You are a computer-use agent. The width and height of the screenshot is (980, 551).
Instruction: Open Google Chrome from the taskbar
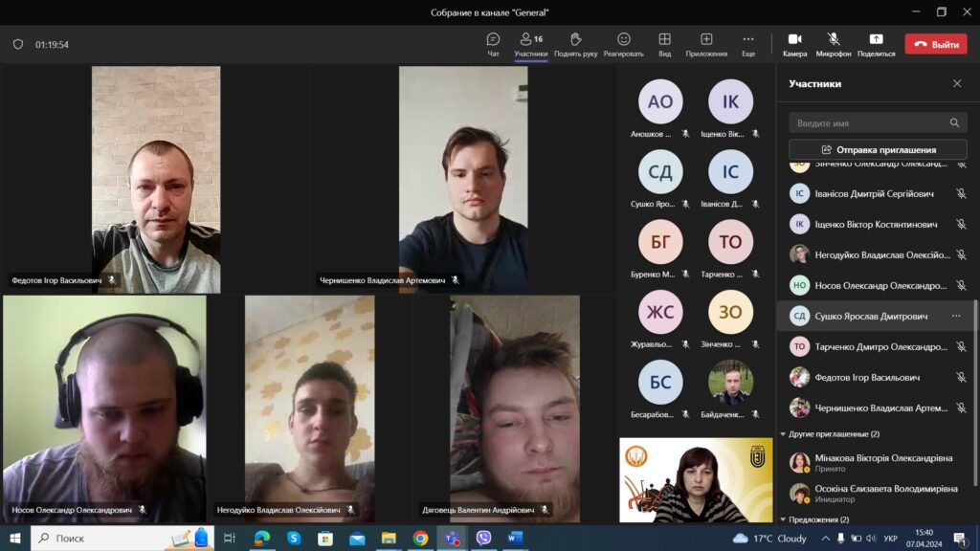pyautogui.click(x=420, y=539)
